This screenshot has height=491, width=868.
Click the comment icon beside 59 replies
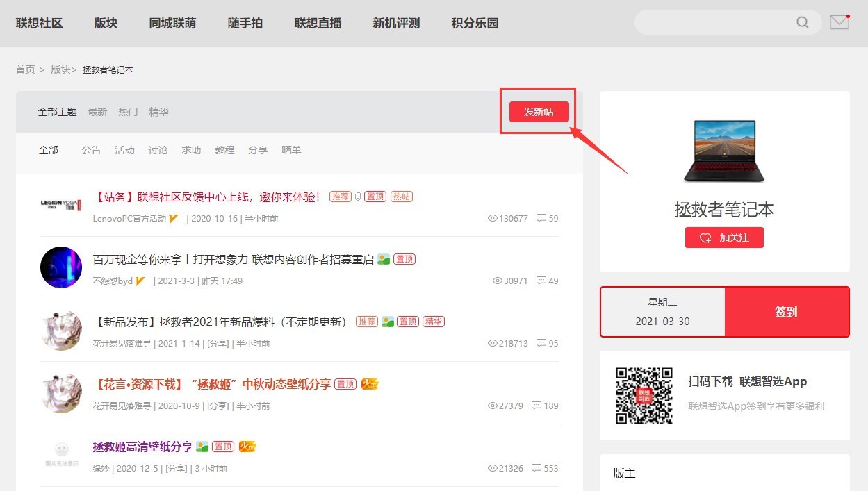(540, 218)
